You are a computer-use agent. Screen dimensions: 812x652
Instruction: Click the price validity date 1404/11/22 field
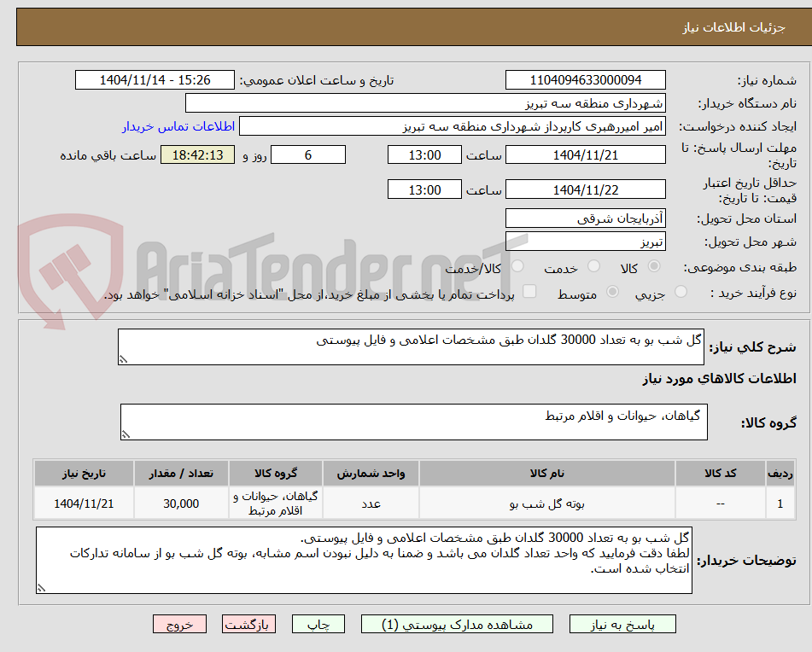pyautogui.click(x=585, y=189)
